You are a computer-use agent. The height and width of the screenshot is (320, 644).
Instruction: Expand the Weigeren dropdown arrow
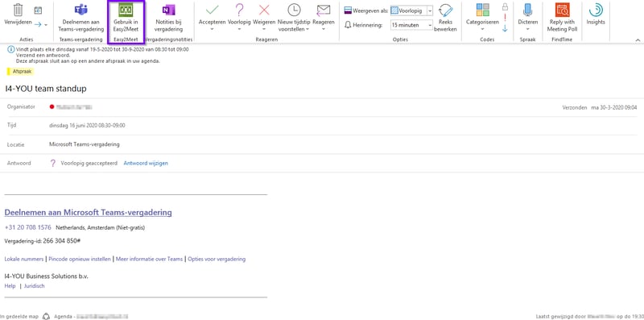point(264,29)
